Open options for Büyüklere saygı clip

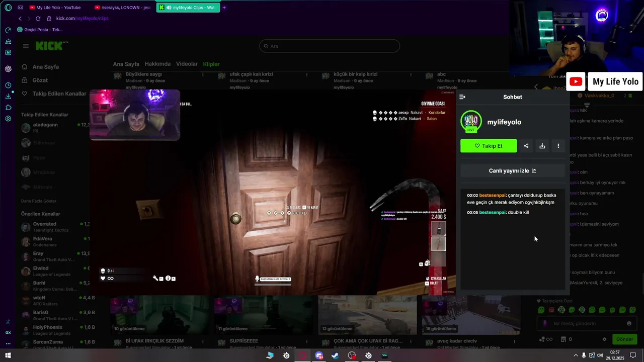[203, 74]
